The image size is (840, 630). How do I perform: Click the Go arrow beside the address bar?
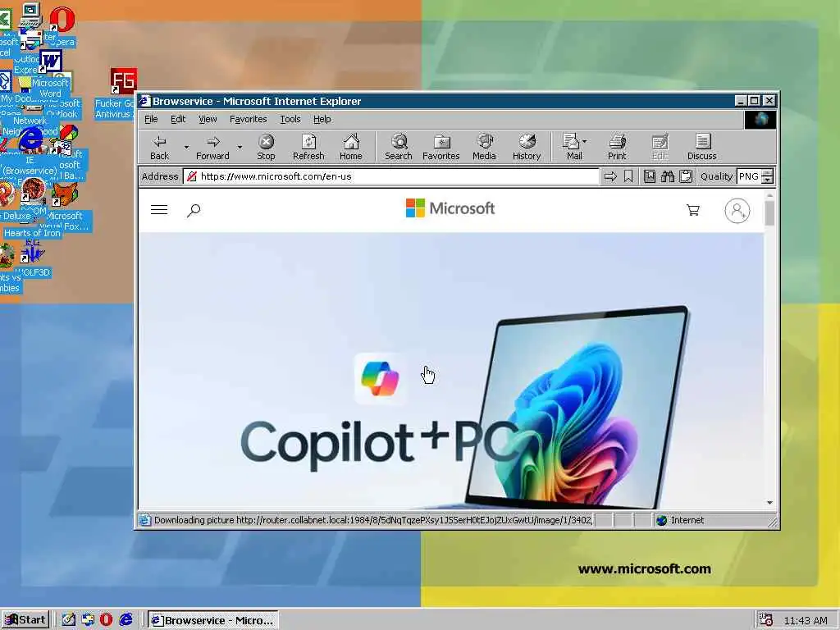coord(610,176)
